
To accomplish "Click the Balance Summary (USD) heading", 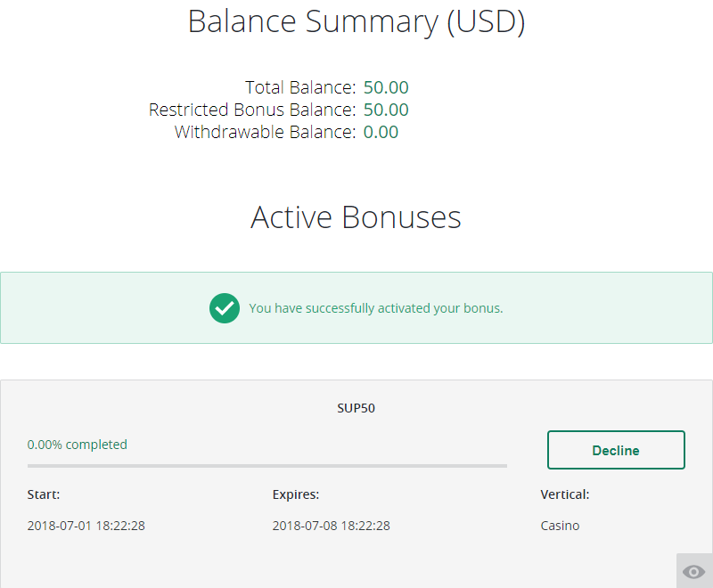I will pyautogui.click(x=356, y=22).
